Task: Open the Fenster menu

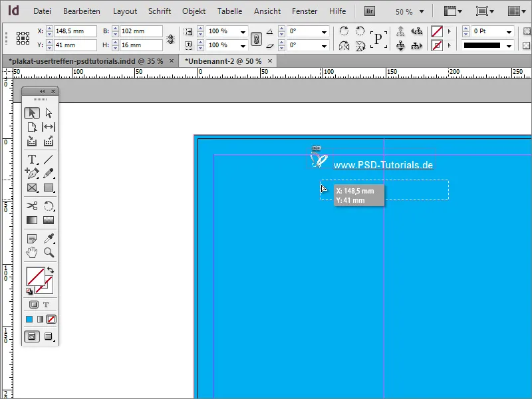Action: tap(305, 11)
